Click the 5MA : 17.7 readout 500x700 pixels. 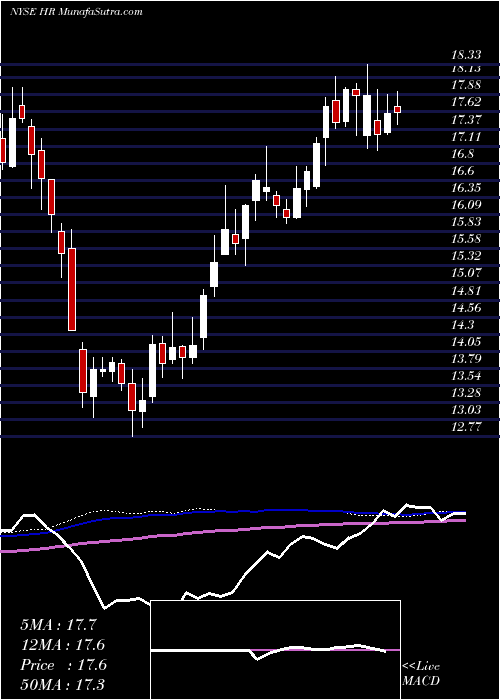click(x=58, y=625)
